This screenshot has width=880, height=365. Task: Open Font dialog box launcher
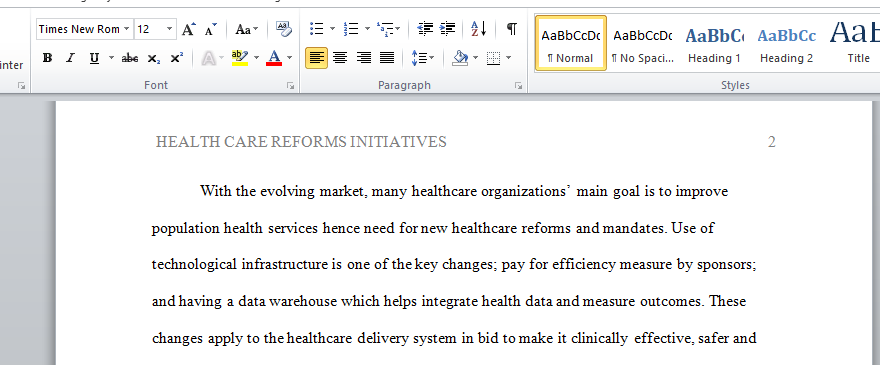pyautogui.click(x=291, y=85)
